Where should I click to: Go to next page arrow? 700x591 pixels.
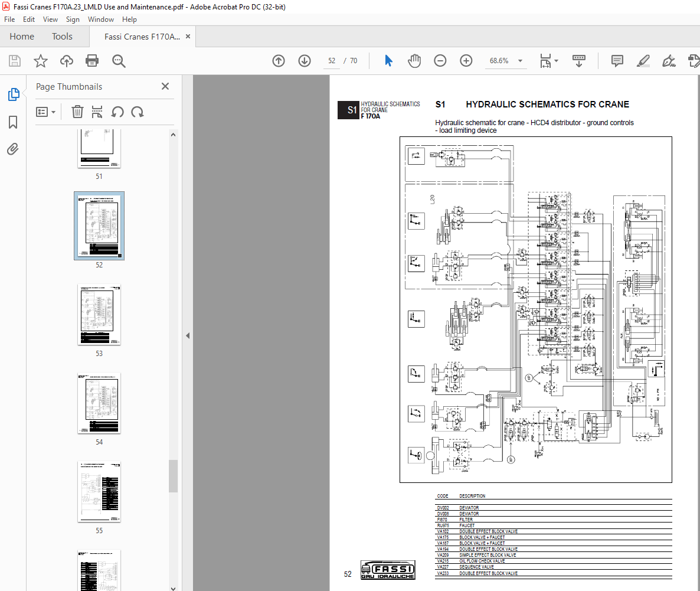click(x=305, y=61)
